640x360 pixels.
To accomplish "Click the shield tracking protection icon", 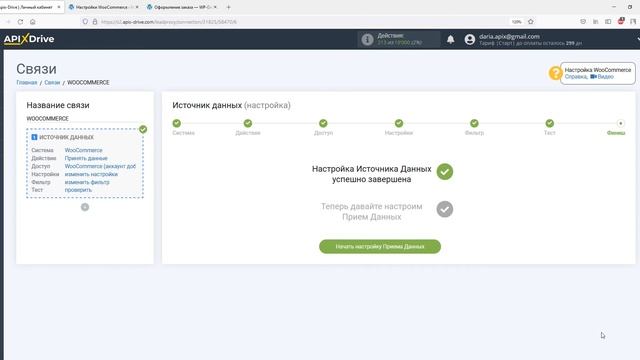I will pos(85,22).
